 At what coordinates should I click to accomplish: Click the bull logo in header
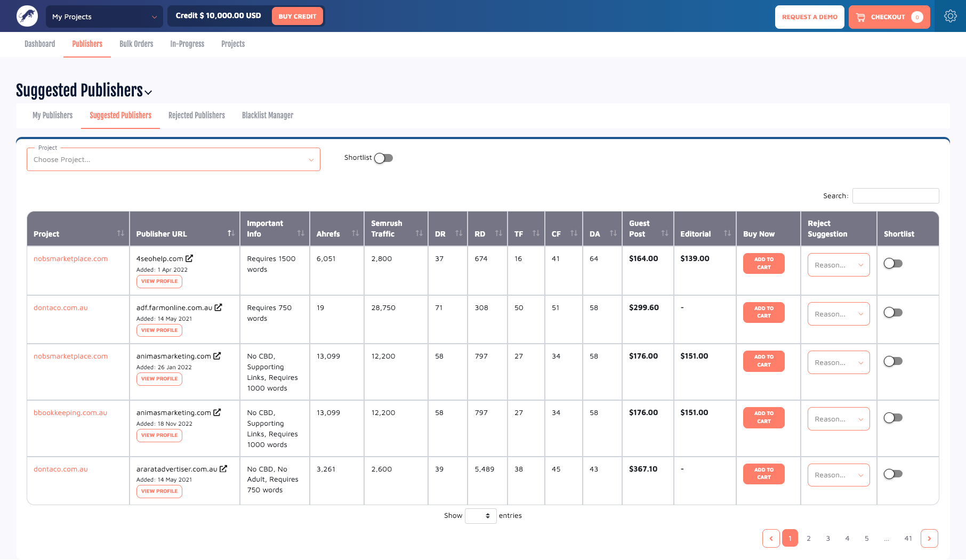(27, 17)
